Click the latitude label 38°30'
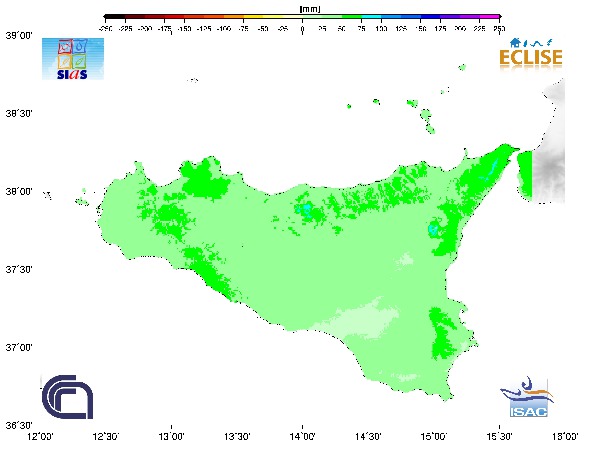 coord(19,114)
